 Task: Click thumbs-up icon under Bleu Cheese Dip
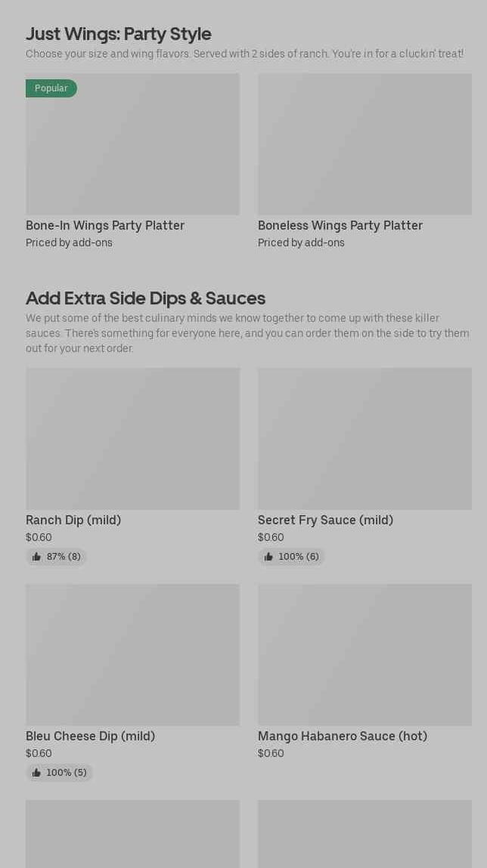pos(36,773)
